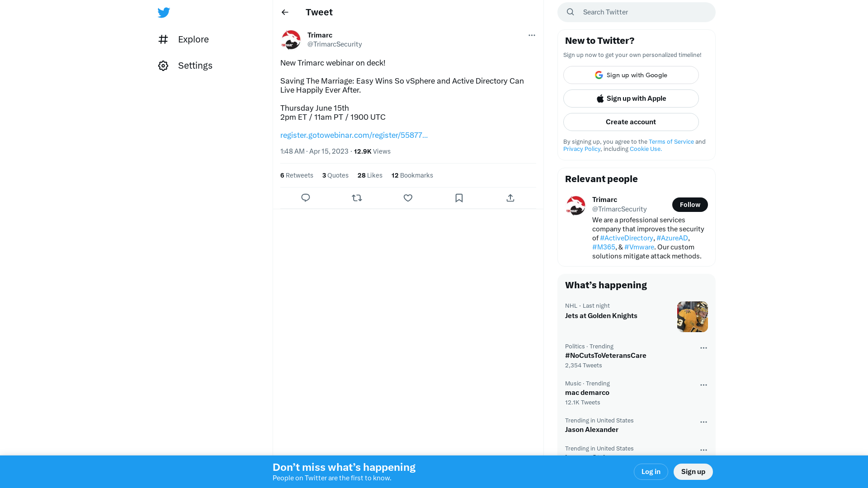
Task: Click the Like heart icon on tweet
Action: pyautogui.click(x=408, y=198)
